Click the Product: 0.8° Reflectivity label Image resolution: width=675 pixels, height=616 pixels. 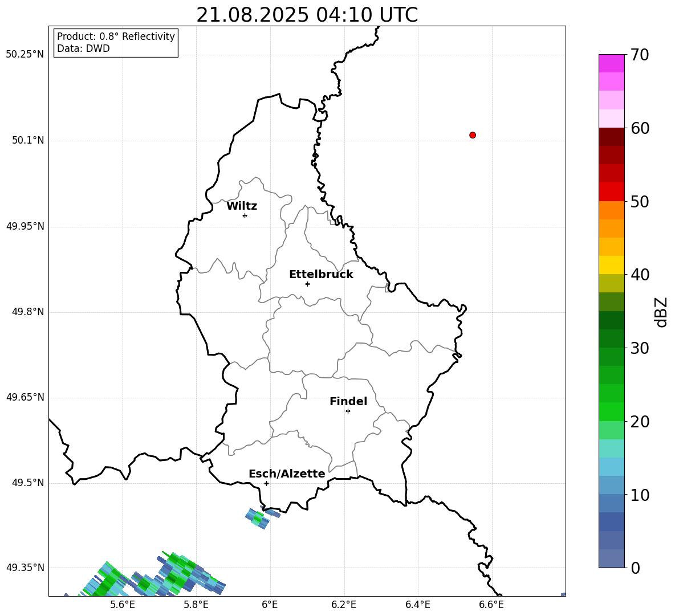pos(116,36)
